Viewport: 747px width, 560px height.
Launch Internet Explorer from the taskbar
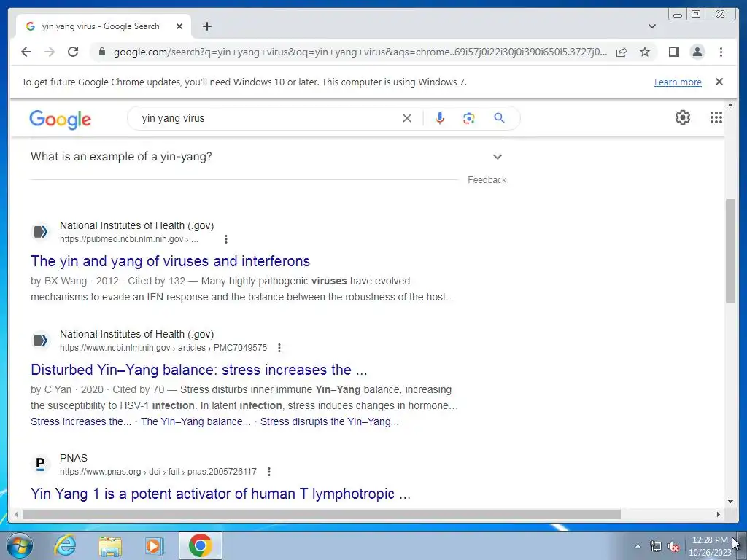[x=65, y=545]
